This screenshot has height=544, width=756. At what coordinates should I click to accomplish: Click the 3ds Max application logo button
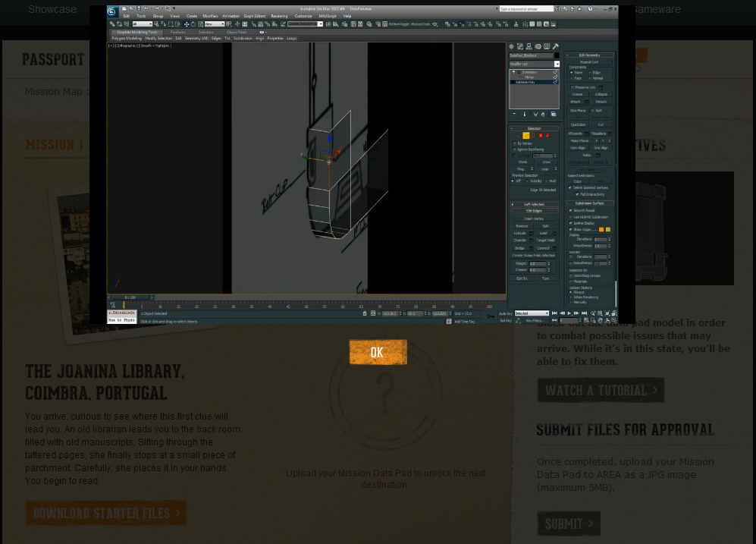112,11
